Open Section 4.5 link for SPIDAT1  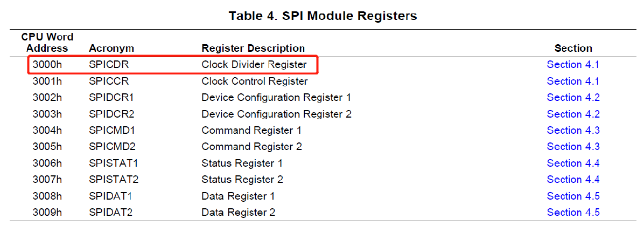(573, 196)
